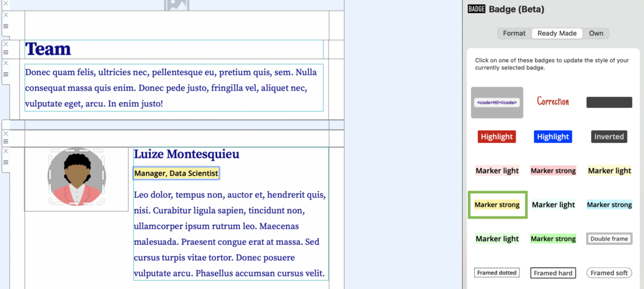Click the handle icon of the Luize Montesquieu row

coord(6,162)
